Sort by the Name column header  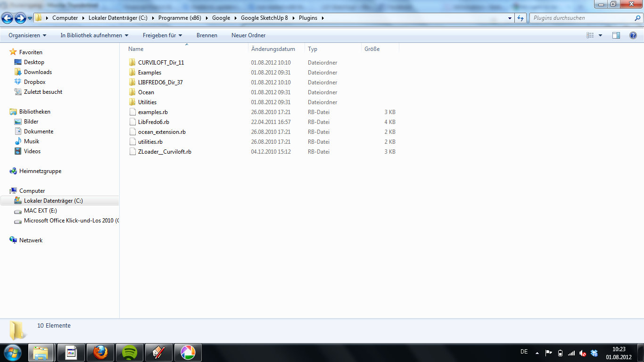136,49
